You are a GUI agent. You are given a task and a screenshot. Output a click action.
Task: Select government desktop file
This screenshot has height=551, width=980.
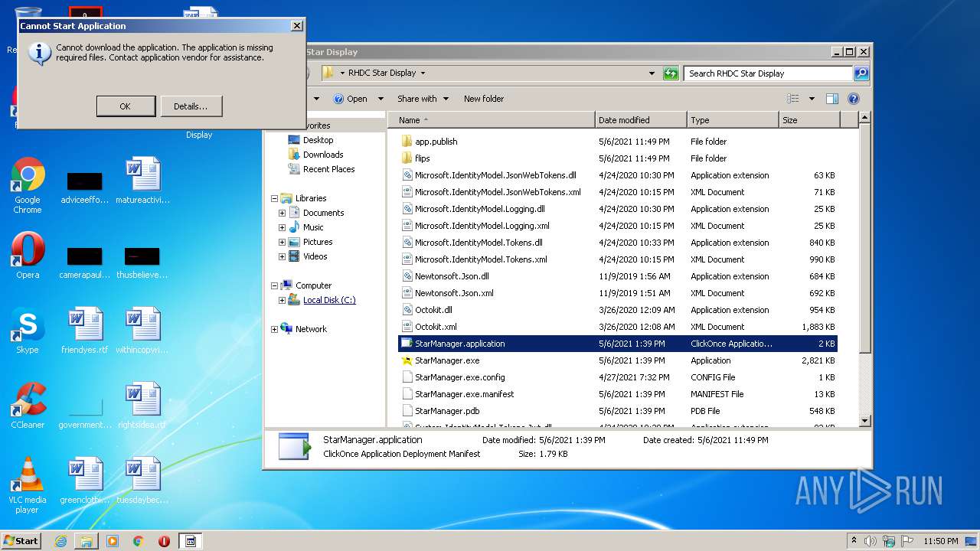84,413
